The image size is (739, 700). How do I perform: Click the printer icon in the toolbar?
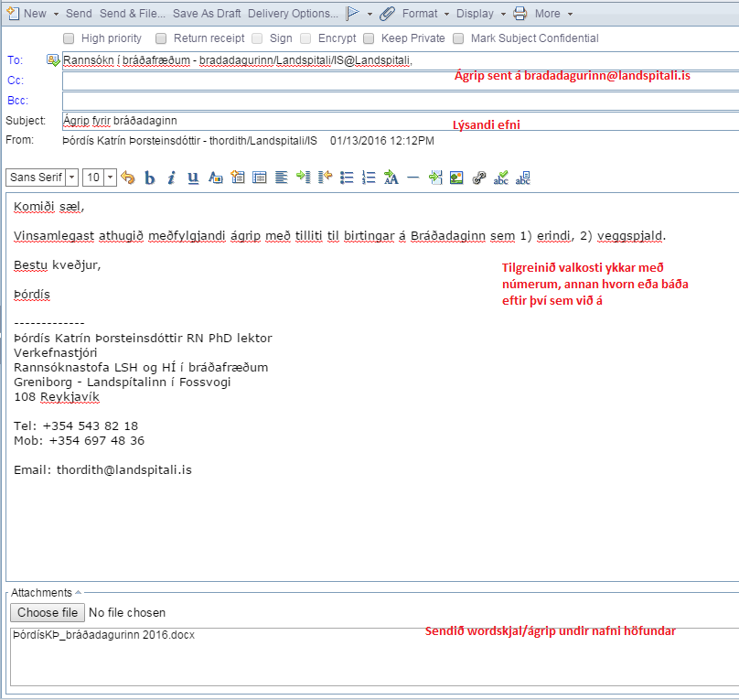click(x=520, y=14)
